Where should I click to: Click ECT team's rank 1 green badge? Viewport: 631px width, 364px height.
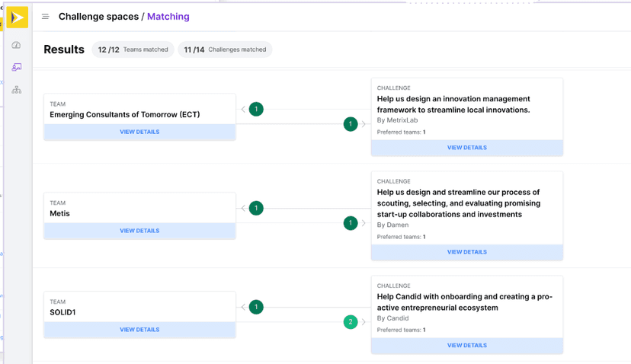point(256,109)
